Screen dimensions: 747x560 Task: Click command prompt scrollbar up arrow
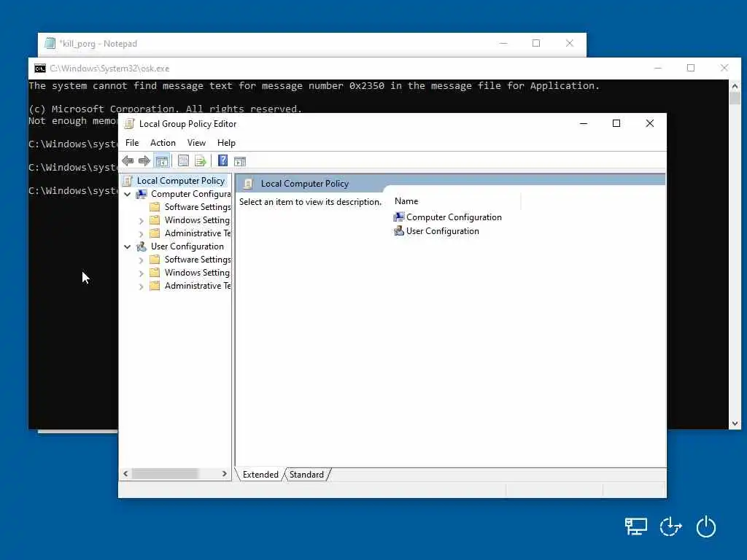coord(735,86)
